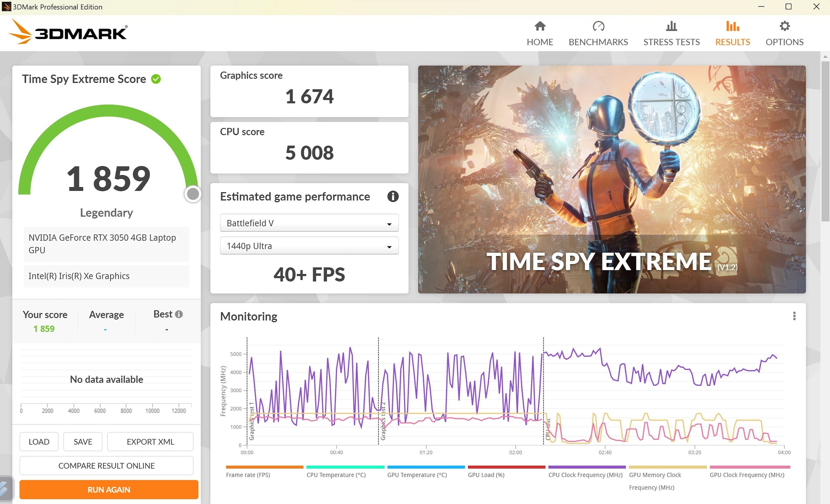Click the SAVE button
The image size is (830, 504).
click(83, 441)
